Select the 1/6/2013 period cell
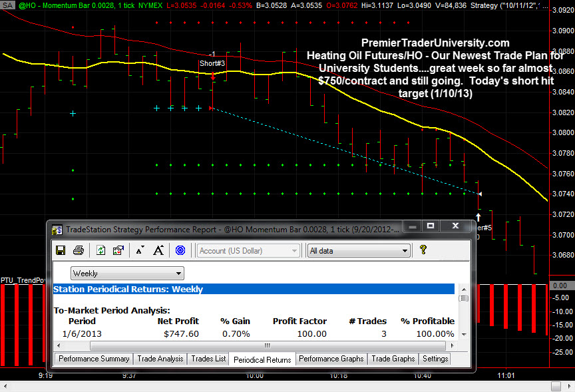 pos(82,333)
